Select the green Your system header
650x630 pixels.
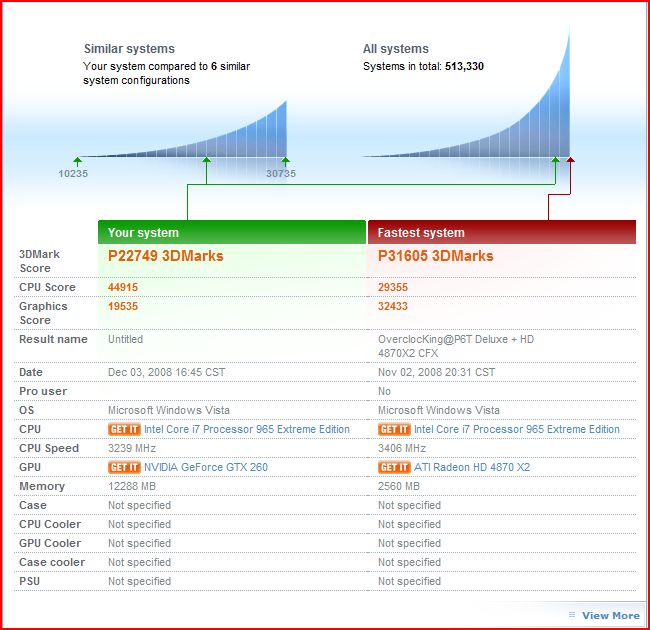[x=232, y=232]
